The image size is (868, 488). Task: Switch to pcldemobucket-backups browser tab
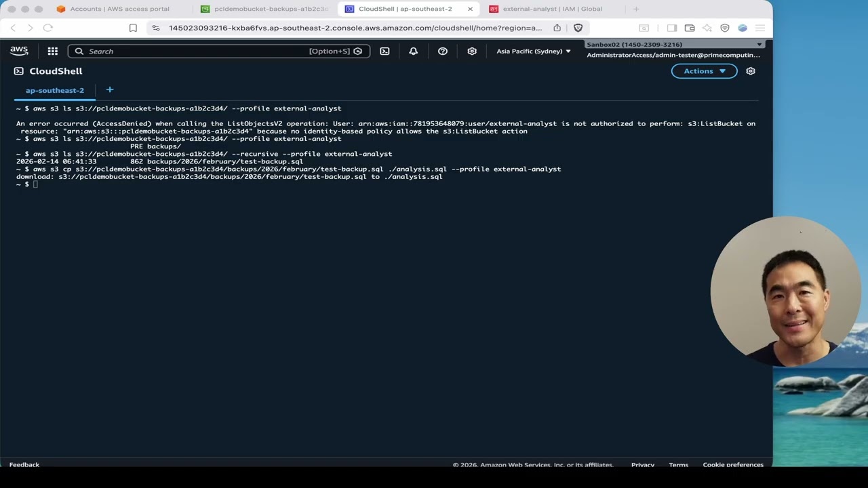(x=266, y=9)
